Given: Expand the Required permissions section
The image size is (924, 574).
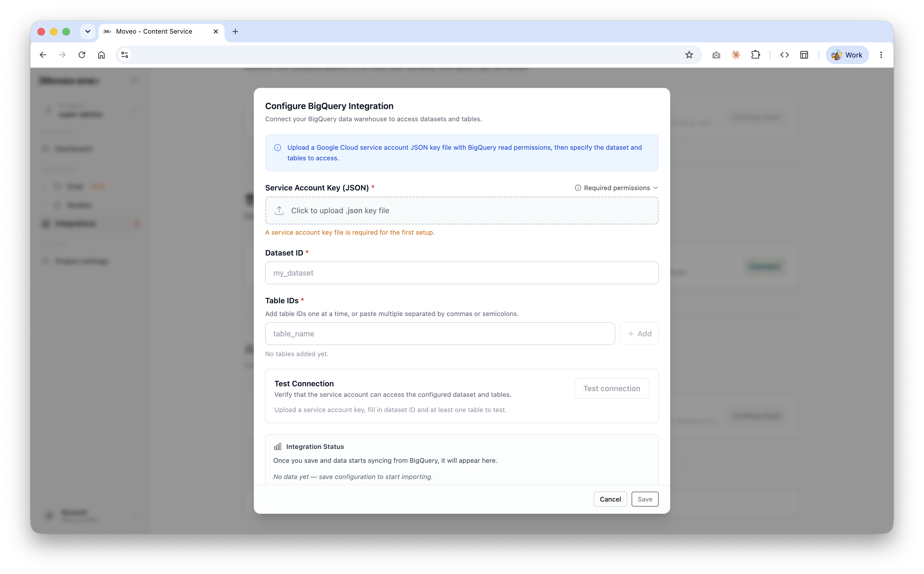Looking at the screenshot, I should point(617,188).
